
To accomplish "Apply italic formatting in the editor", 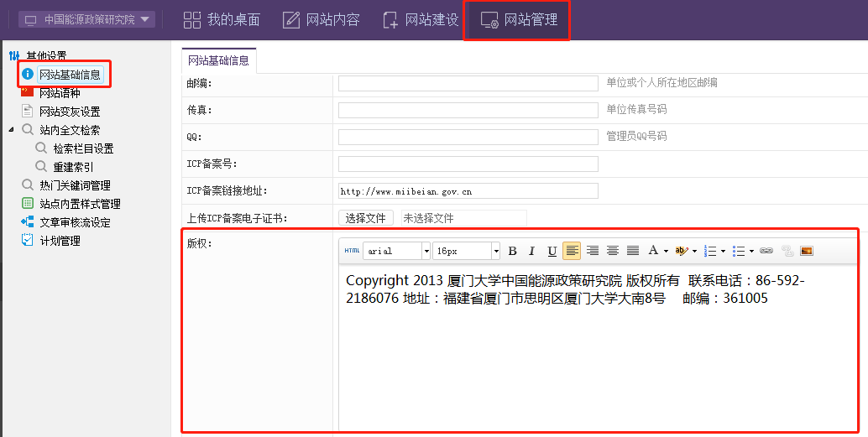I will [531, 251].
